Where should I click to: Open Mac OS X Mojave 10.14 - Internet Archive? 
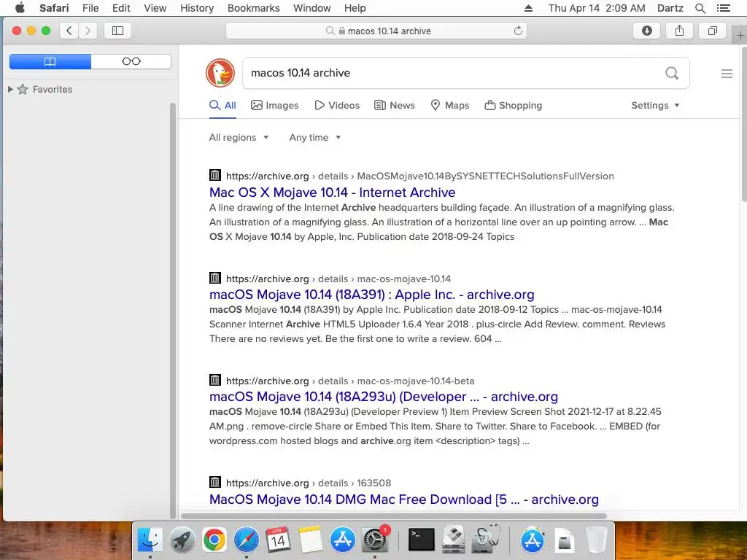point(332,192)
